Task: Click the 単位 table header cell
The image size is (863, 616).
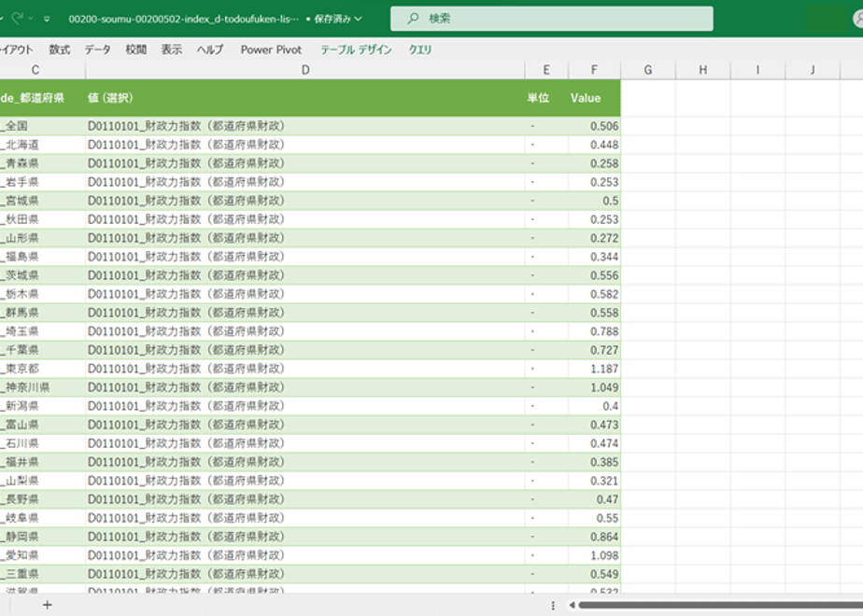Action: pyautogui.click(x=546, y=98)
